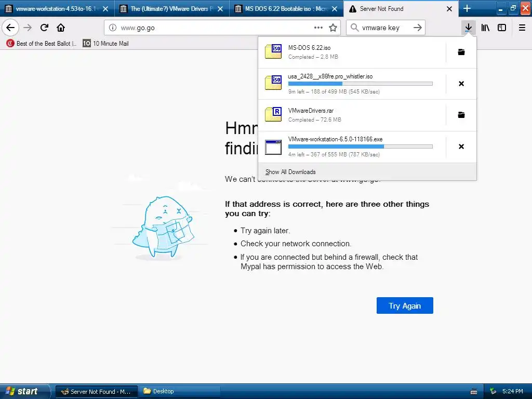Click the whistler.iso download progress bar
532x399 pixels.
(x=361, y=84)
